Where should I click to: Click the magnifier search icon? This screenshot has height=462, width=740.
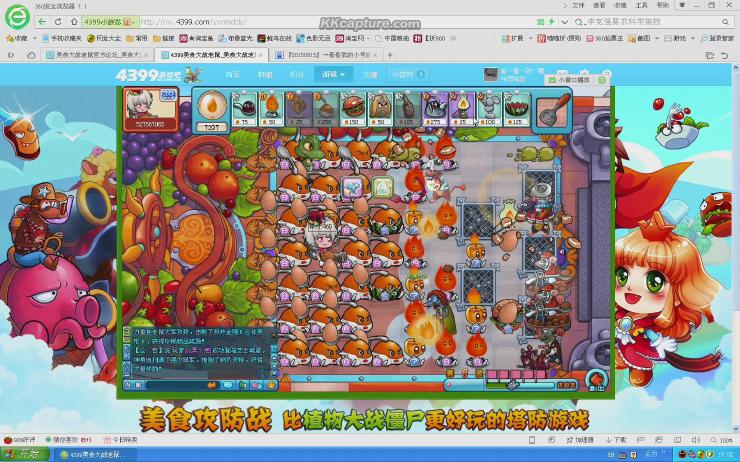725,22
